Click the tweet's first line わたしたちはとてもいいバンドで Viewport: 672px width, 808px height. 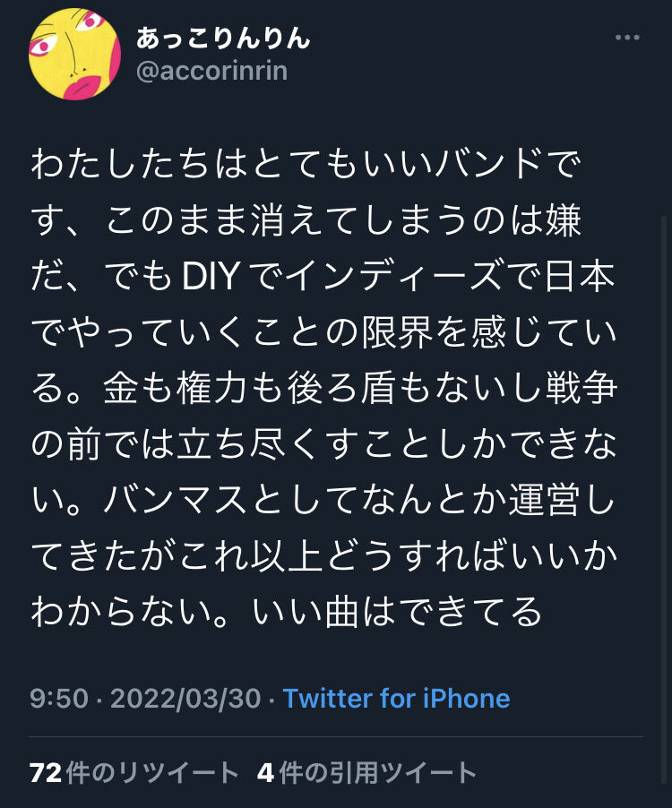306,164
